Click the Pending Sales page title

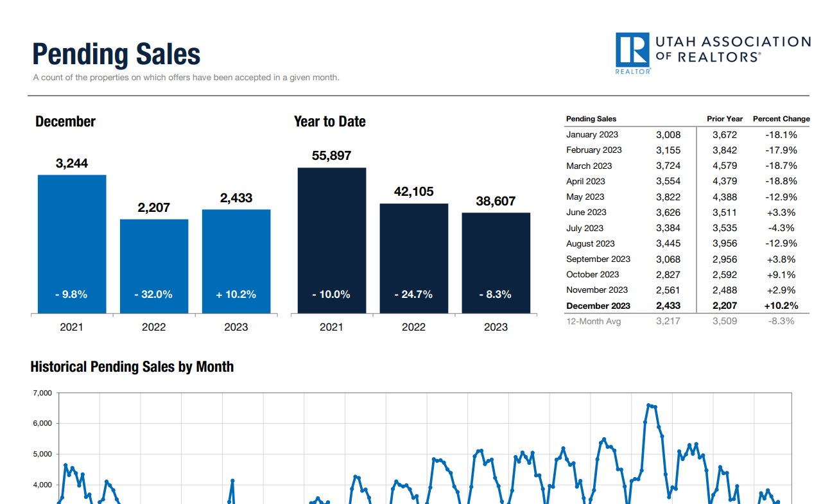click(116, 55)
